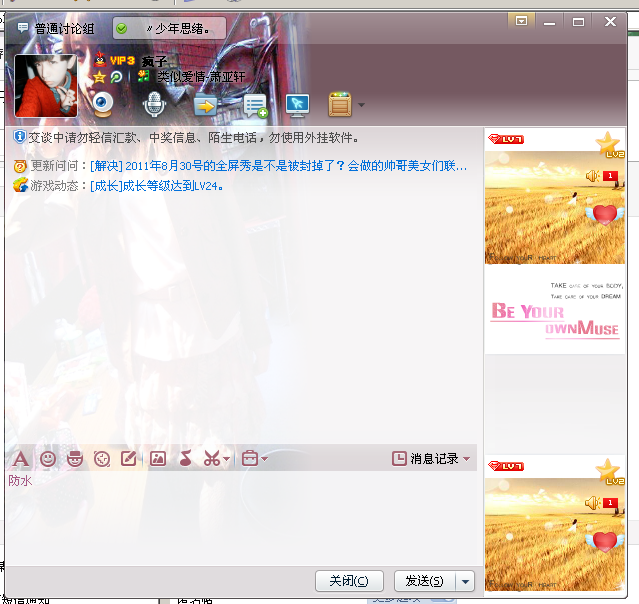Image resolution: width=639 pixels, height=604 pixels.
Task: Click the upper QQ show star LV2 icon
Action: pos(609,145)
